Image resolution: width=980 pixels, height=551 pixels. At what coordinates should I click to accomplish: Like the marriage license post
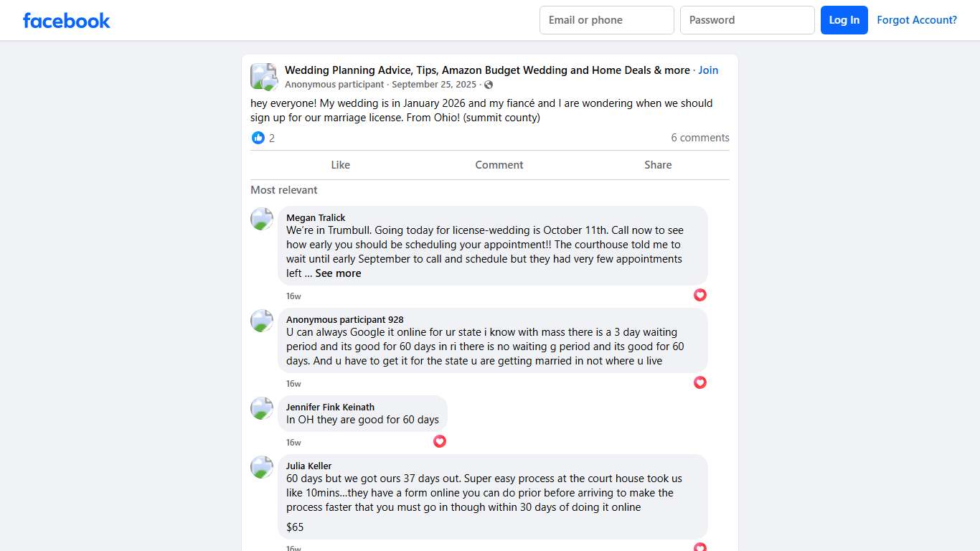coord(340,165)
